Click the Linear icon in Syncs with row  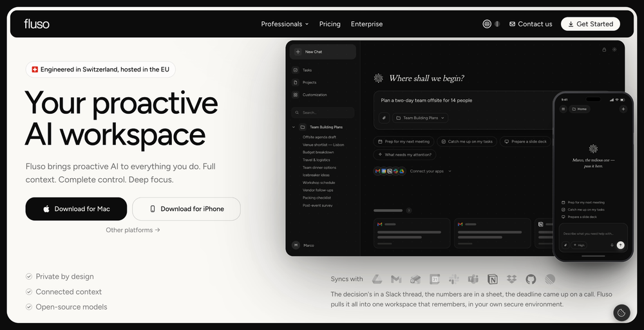tap(550, 279)
